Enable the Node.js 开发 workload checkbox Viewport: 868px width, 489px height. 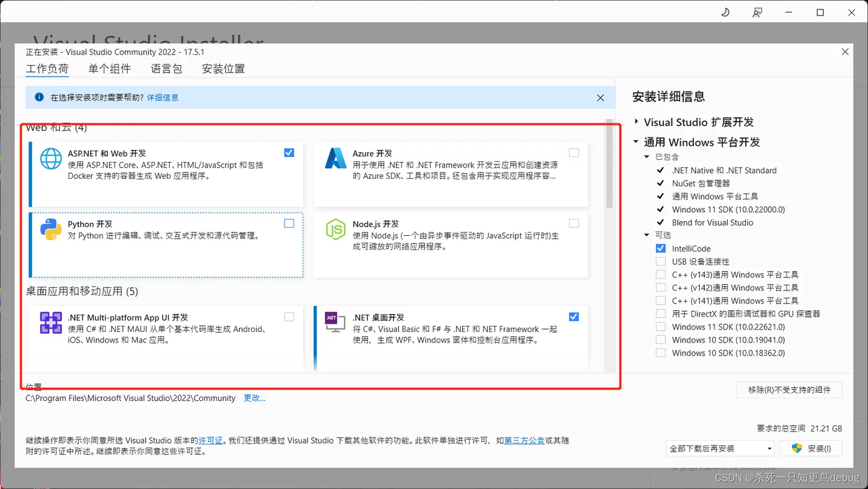tap(574, 223)
